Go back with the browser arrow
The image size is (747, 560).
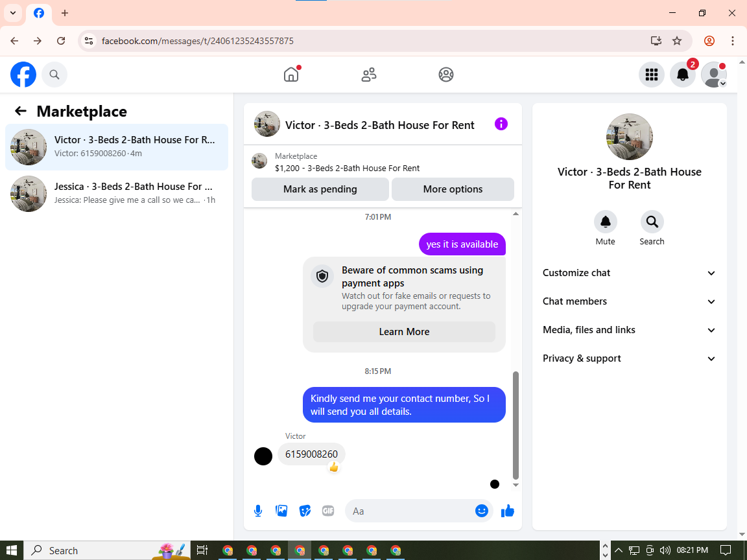[x=15, y=41]
